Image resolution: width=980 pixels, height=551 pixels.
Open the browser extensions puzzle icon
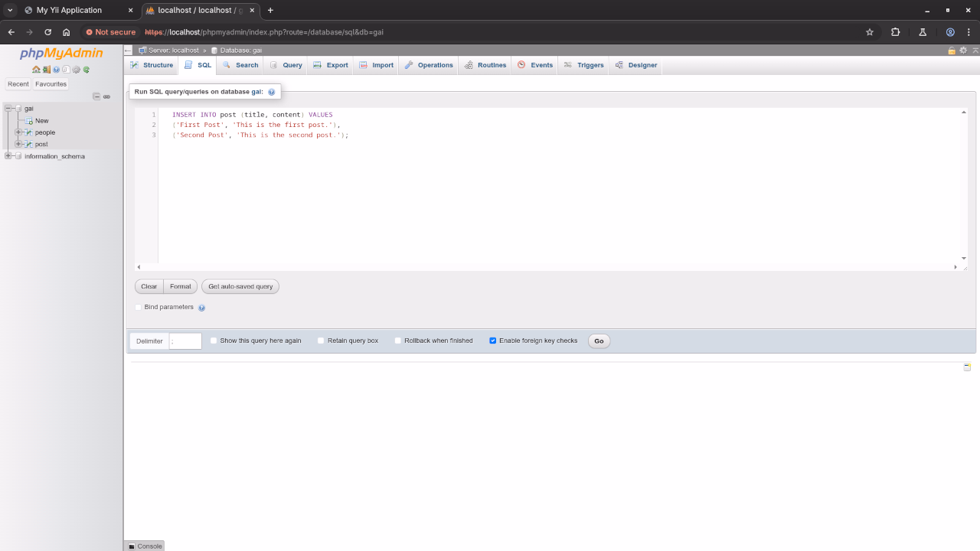(895, 32)
